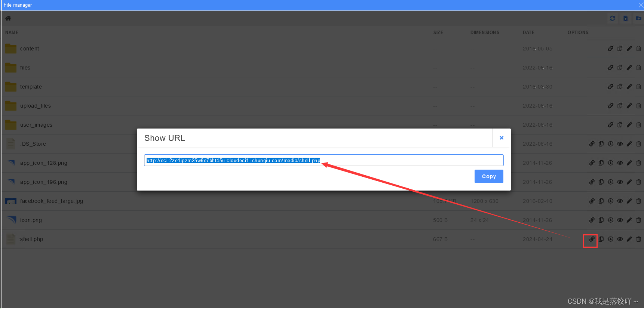This screenshot has height=309, width=644.
Task: Preview eye icon for shell.php
Action: pos(620,239)
